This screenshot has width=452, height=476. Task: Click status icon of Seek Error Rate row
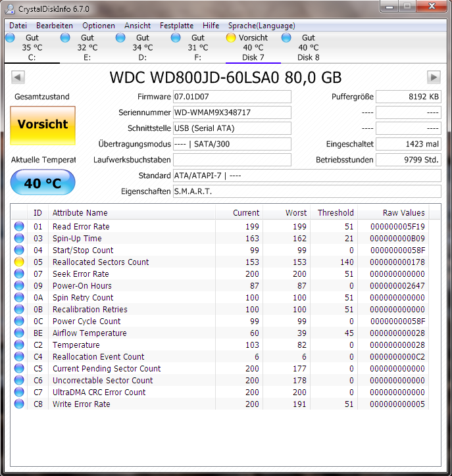pos(19,274)
